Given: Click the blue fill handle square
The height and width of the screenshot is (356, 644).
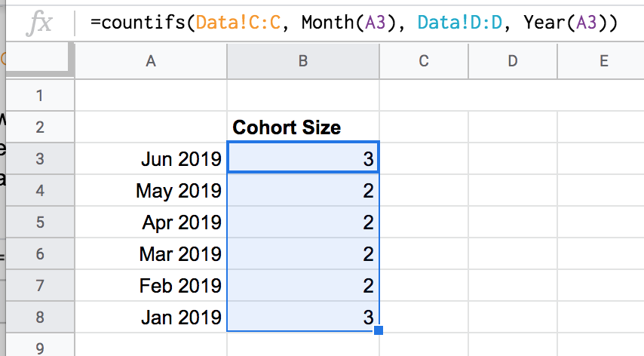Looking at the screenshot, I should 379,330.
